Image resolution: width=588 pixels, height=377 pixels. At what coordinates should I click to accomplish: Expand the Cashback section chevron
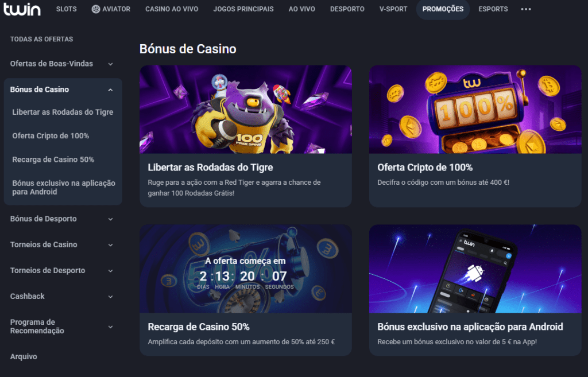click(110, 297)
